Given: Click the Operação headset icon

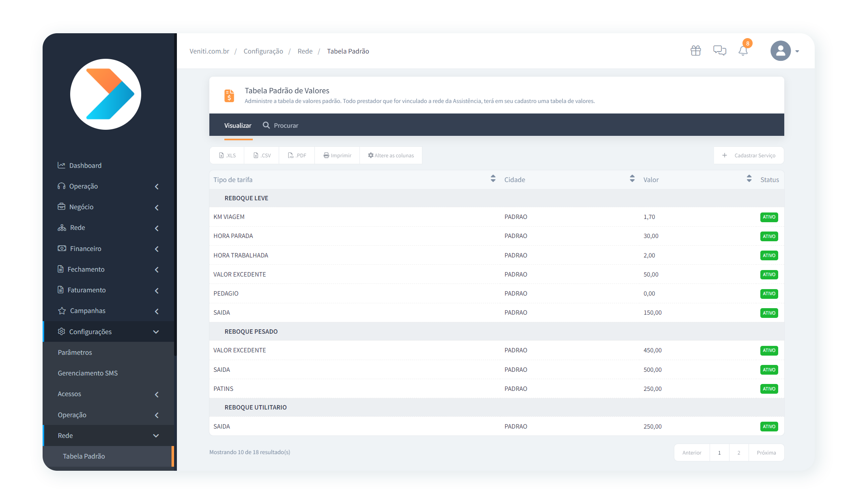Looking at the screenshot, I should pyautogui.click(x=61, y=186).
